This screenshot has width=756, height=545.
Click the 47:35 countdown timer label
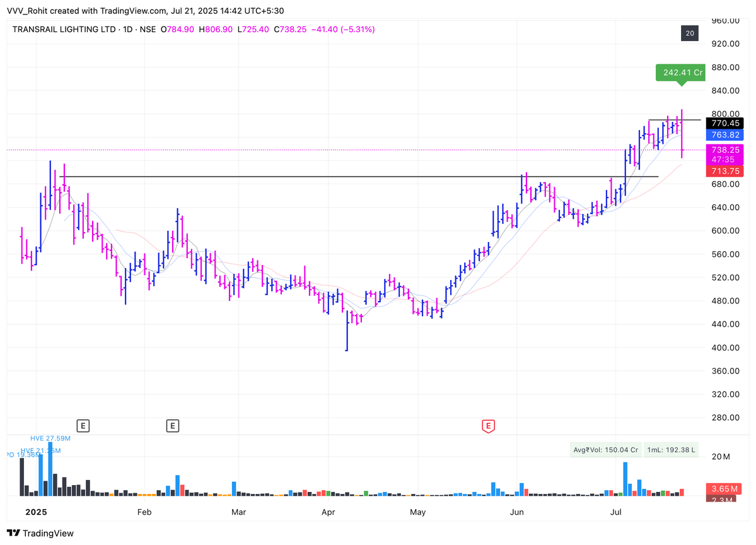pos(723,160)
